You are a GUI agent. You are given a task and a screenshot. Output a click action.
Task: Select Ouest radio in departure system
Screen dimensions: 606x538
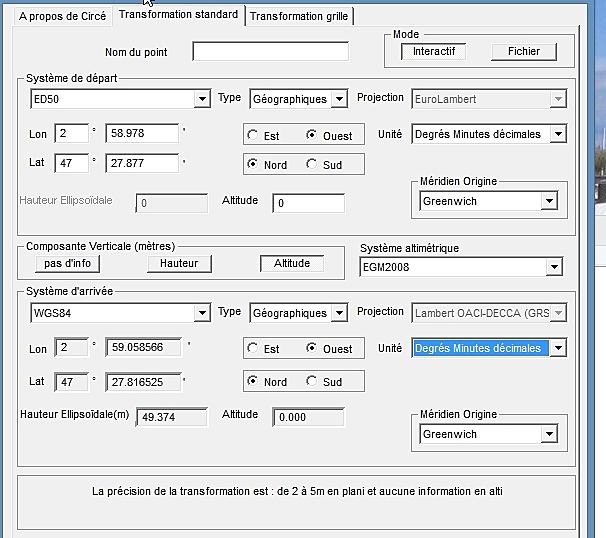(x=329, y=135)
